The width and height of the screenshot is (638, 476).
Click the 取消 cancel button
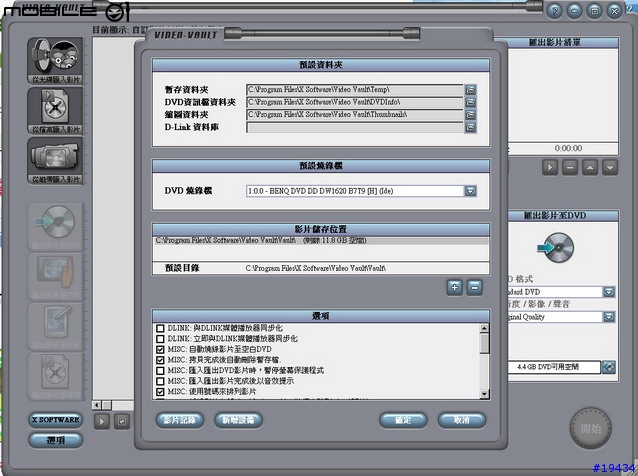[462, 420]
